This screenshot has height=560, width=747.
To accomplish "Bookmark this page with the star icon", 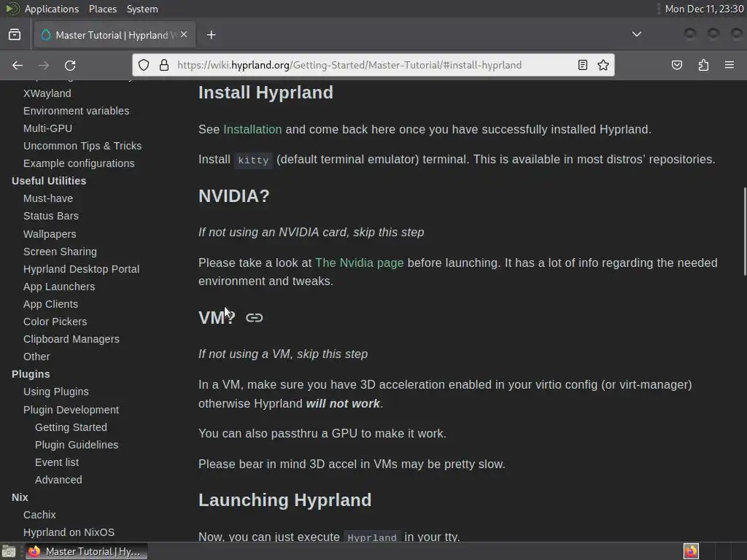I will tap(603, 65).
